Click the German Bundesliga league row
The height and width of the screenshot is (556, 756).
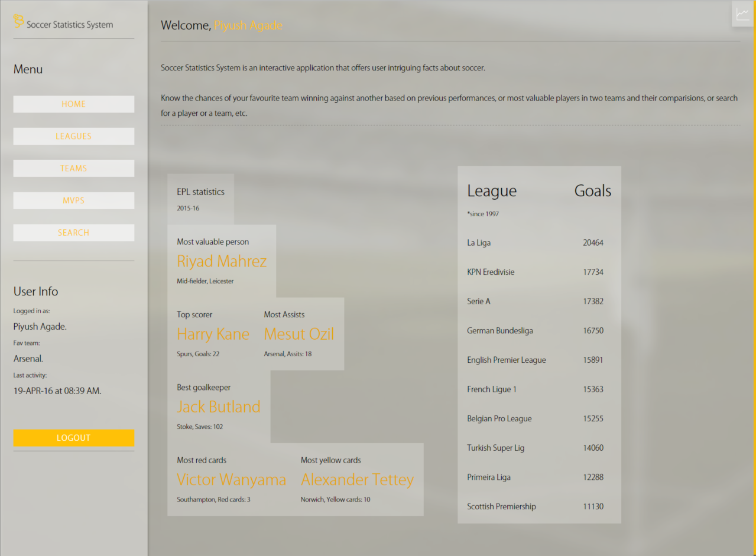(539, 331)
